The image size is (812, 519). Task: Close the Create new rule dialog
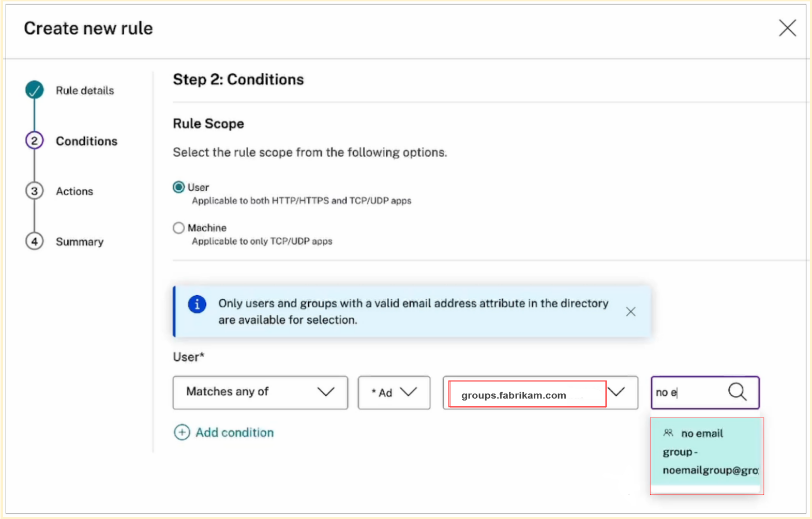(787, 28)
